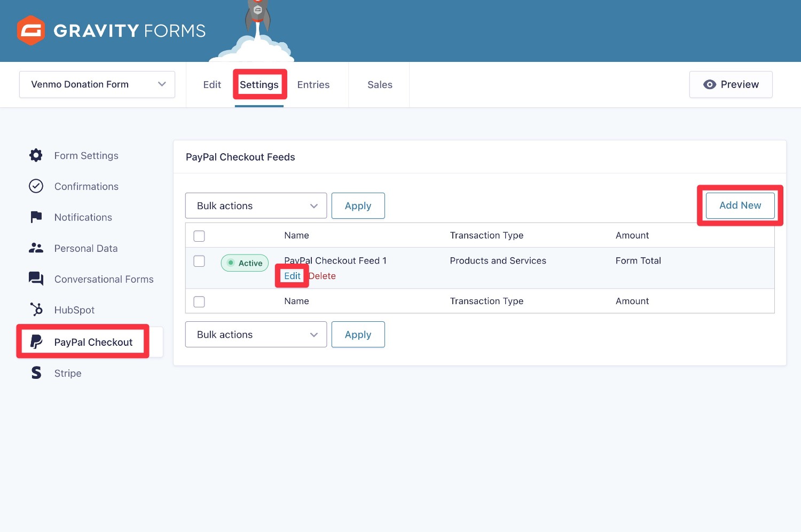Open the bottom Bulk actions dropdown
Image resolution: width=801 pixels, height=532 pixels.
(x=256, y=335)
